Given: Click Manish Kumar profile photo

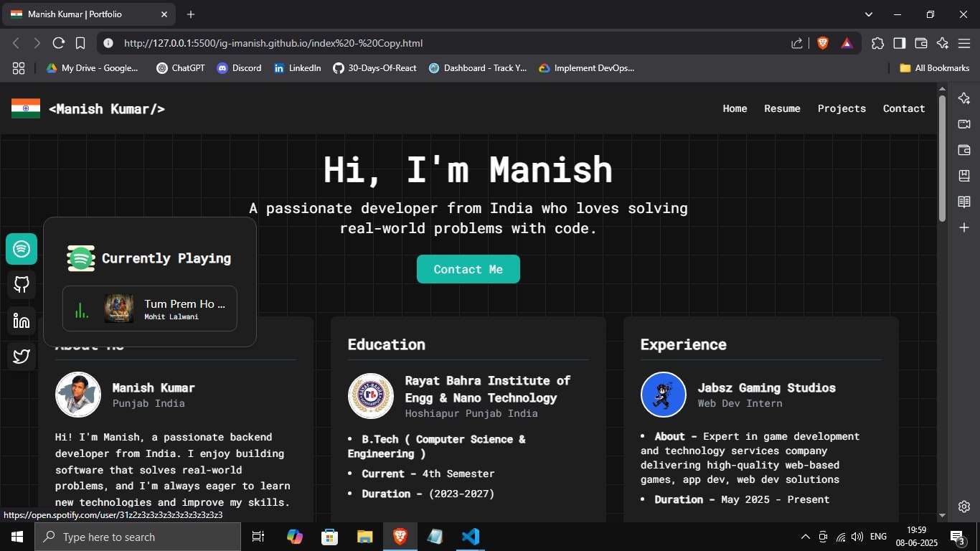Looking at the screenshot, I should click(x=78, y=395).
